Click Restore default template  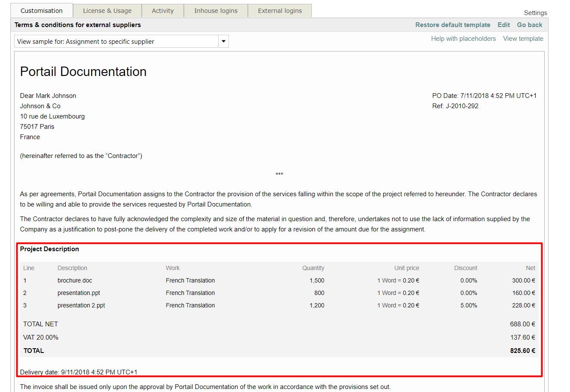tap(452, 25)
